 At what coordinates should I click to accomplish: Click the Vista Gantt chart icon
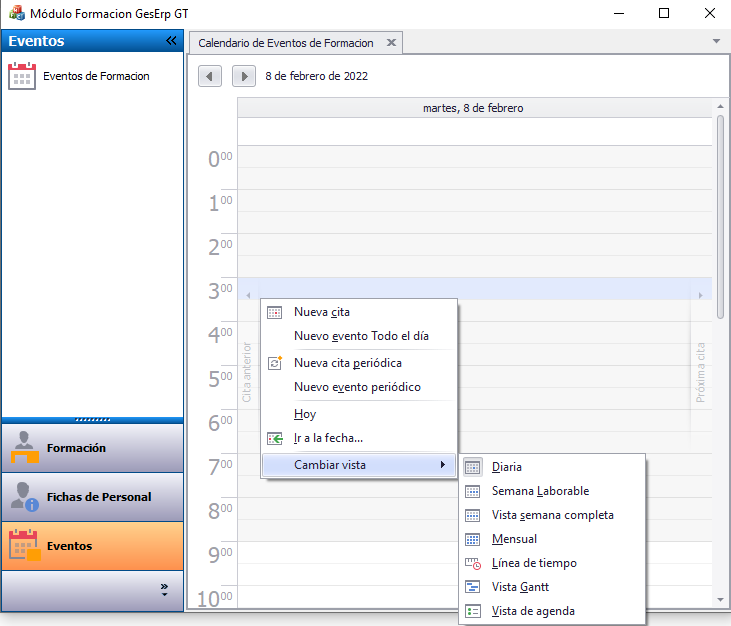click(x=473, y=587)
